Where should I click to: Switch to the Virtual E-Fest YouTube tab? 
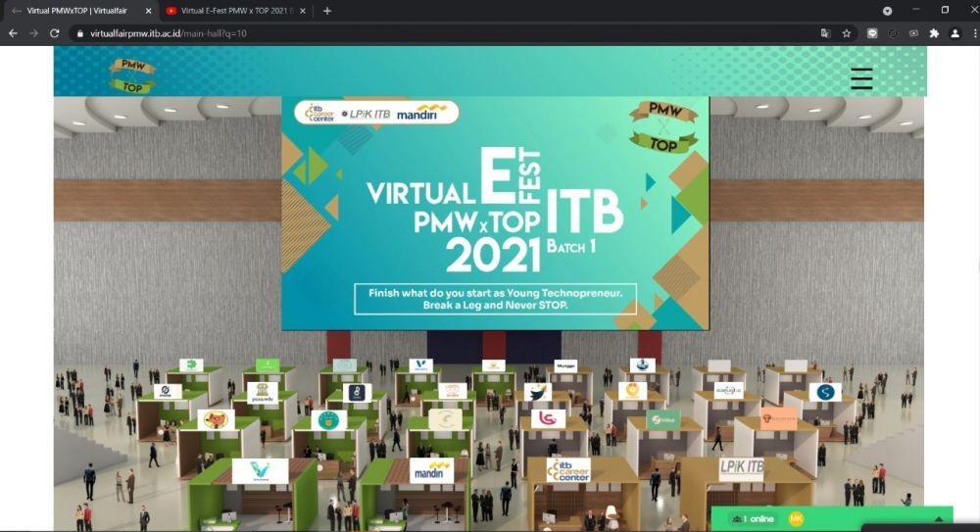click(x=235, y=11)
